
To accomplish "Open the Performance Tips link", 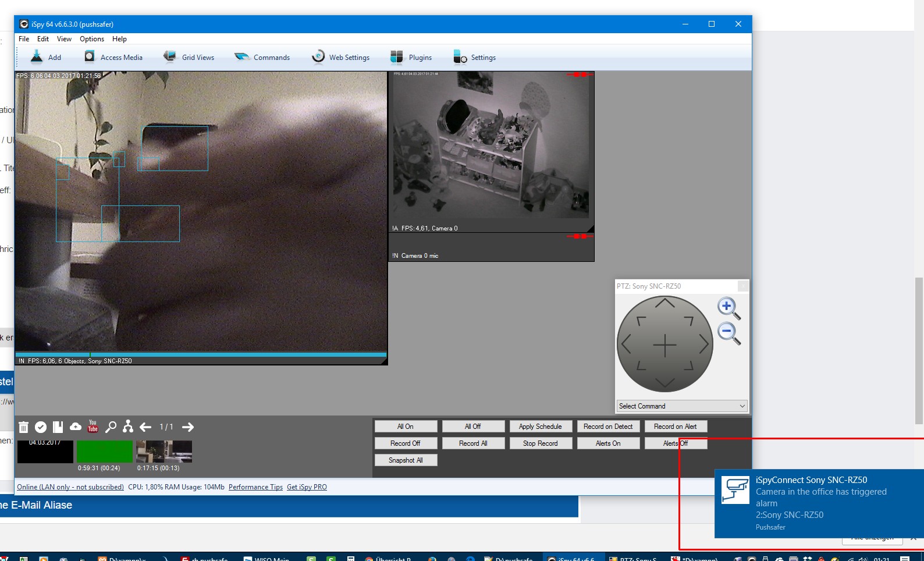I will tap(255, 487).
